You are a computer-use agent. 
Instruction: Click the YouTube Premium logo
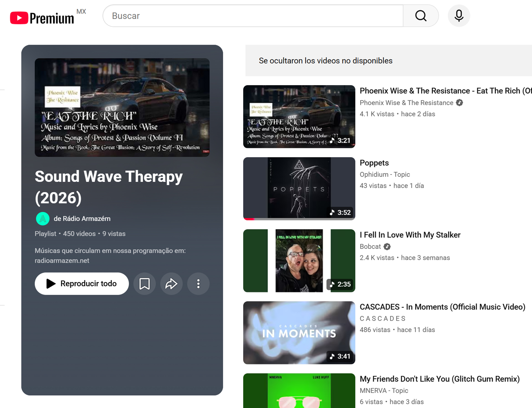point(42,18)
